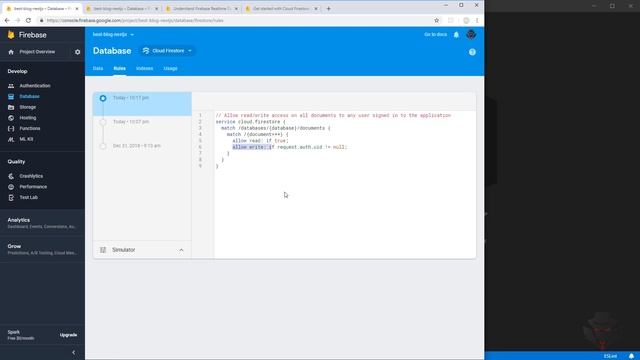Reload the page in browser
The width and height of the screenshot is (640, 360).
pos(28,20)
